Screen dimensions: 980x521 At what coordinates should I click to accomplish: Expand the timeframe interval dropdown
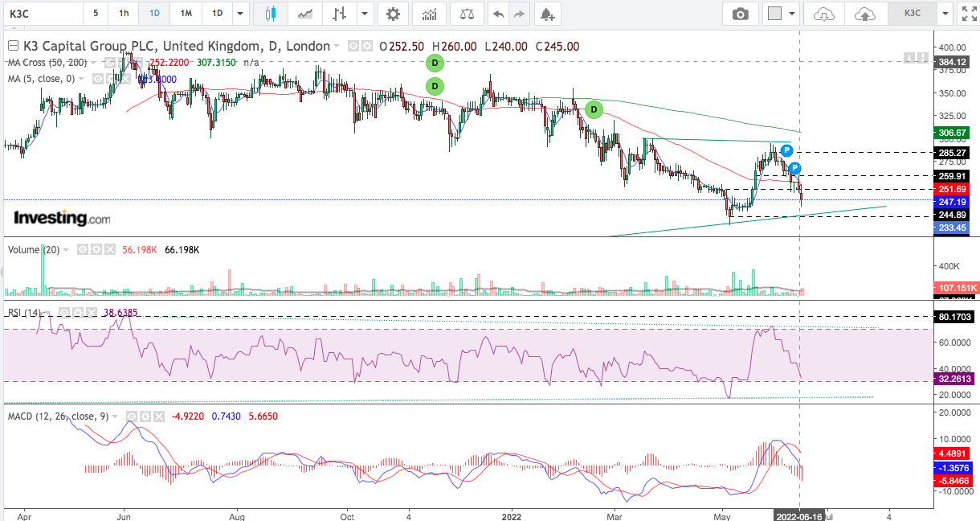(240, 14)
